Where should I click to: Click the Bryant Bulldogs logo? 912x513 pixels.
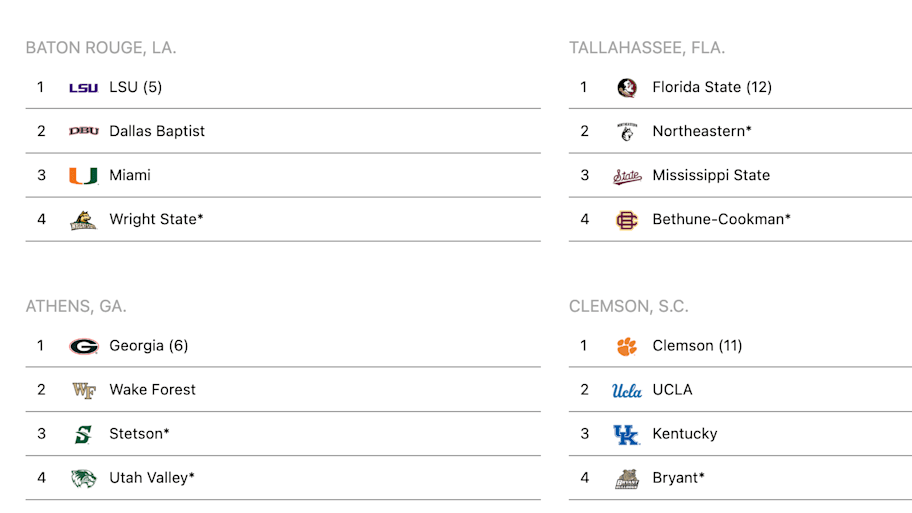tap(627, 479)
